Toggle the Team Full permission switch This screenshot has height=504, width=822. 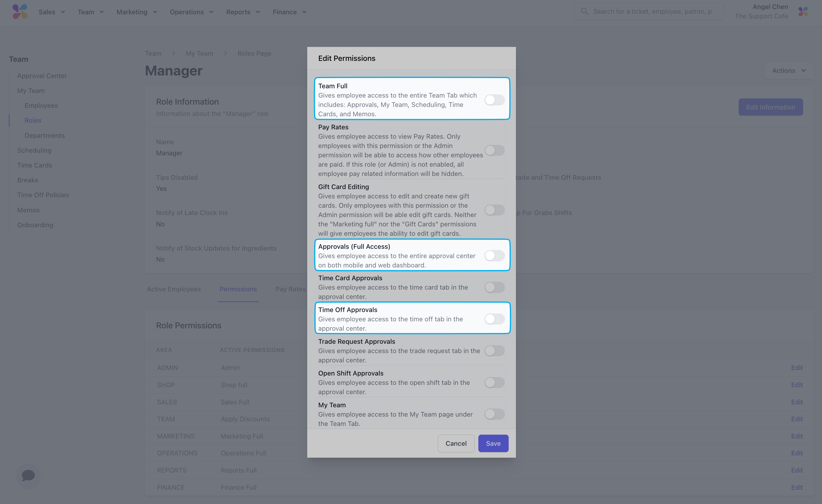494,100
